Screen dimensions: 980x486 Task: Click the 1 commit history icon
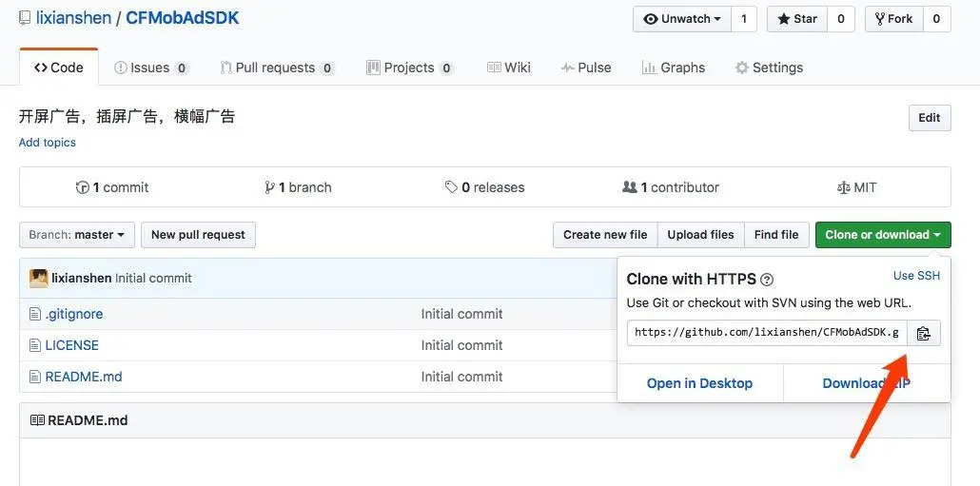point(83,187)
